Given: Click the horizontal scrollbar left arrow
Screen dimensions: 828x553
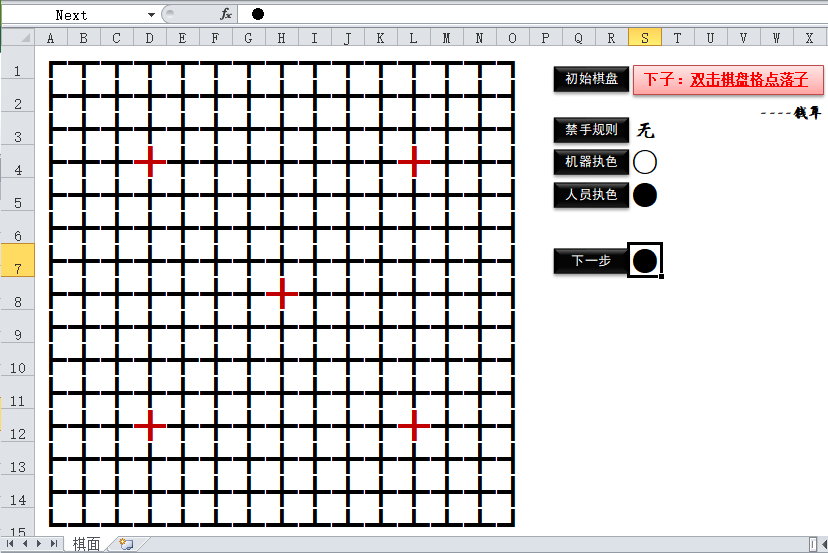Looking at the screenshot, I should tap(823, 544).
